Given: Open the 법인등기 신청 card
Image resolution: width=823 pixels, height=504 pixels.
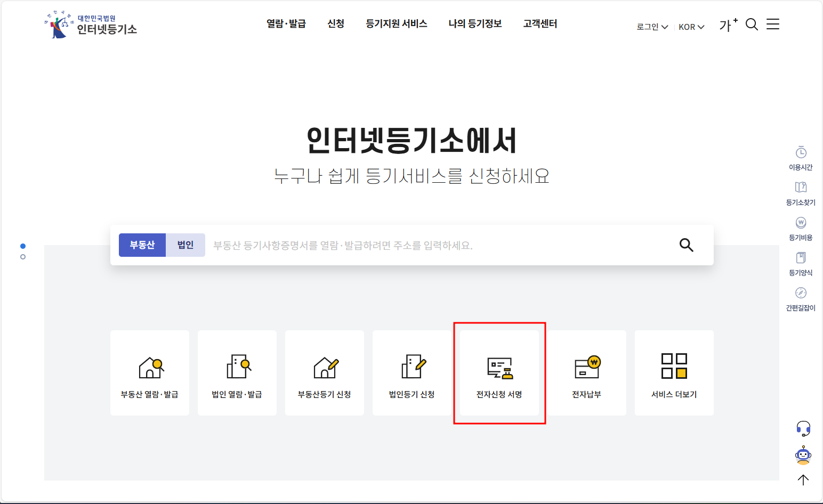Looking at the screenshot, I should click(x=412, y=373).
